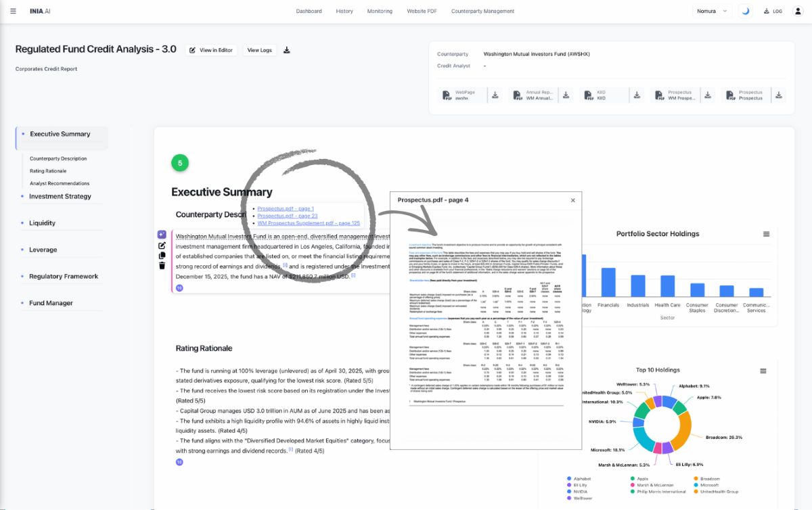Viewport: 812px width, 510px height.
Task: Download the report via icon beside View Logs
Action: [287, 50]
